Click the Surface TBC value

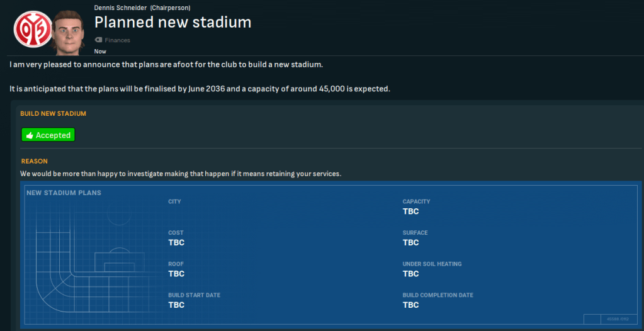tap(410, 242)
